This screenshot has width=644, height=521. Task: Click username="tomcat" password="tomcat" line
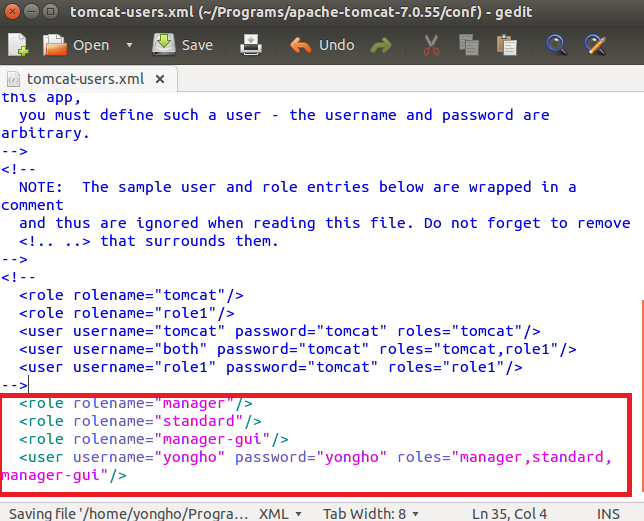(280, 332)
